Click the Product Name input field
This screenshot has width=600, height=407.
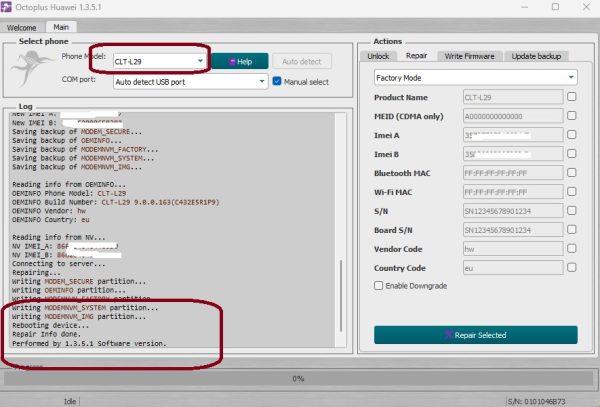click(x=513, y=97)
